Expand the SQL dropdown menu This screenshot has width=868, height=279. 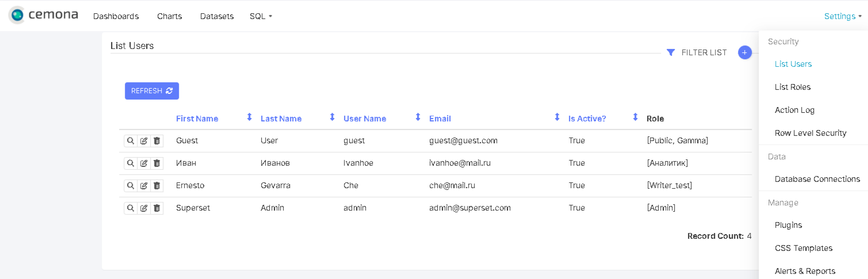pos(261,16)
